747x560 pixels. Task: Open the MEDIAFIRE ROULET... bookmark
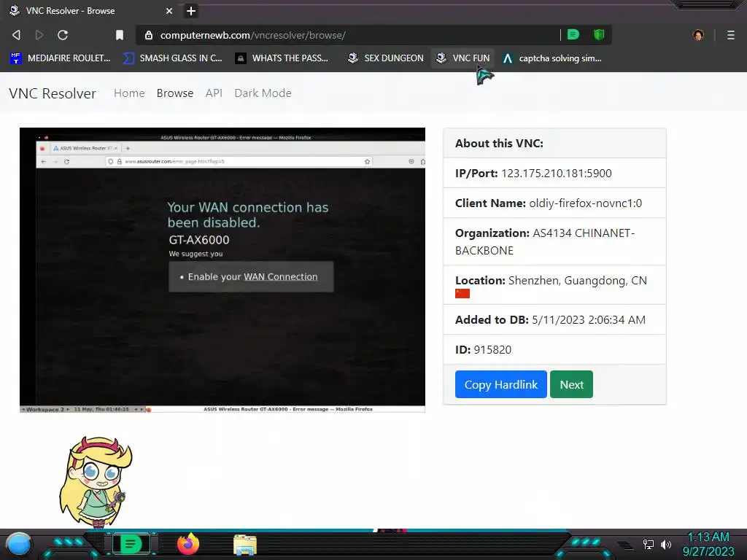pyautogui.click(x=61, y=58)
